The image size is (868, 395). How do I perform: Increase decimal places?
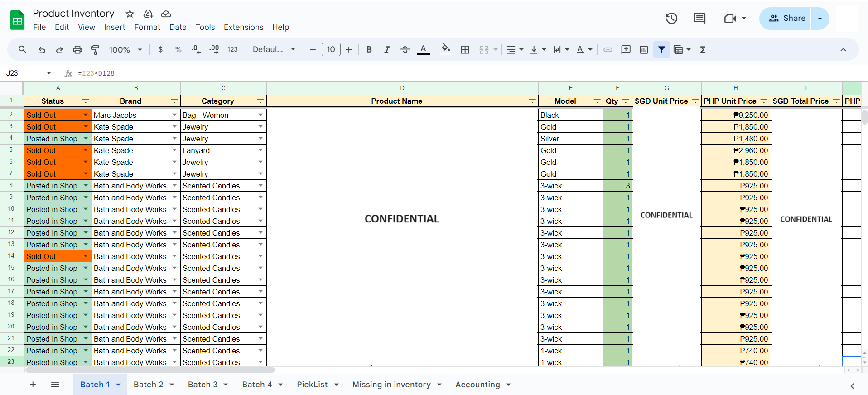tap(214, 49)
